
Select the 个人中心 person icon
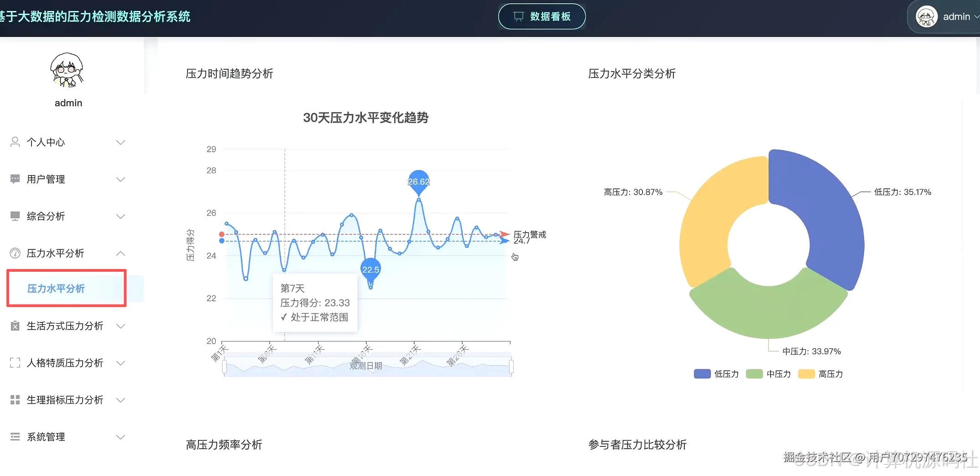click(14, 142)
